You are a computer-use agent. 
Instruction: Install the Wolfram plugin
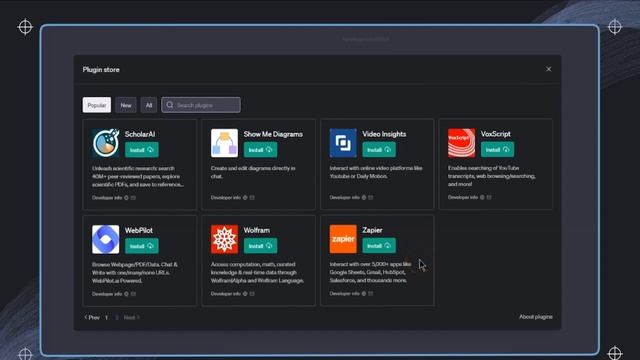coord(260,246)
